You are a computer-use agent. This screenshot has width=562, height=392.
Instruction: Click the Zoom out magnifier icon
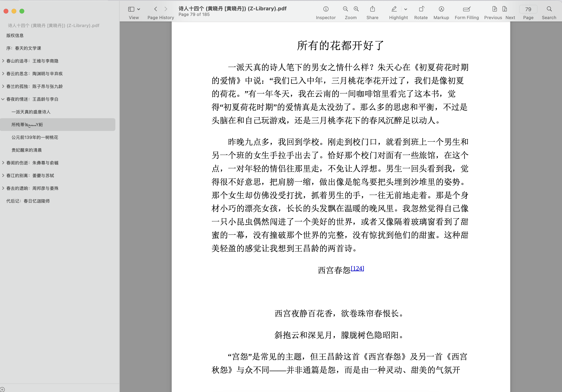tap(345, 9)
